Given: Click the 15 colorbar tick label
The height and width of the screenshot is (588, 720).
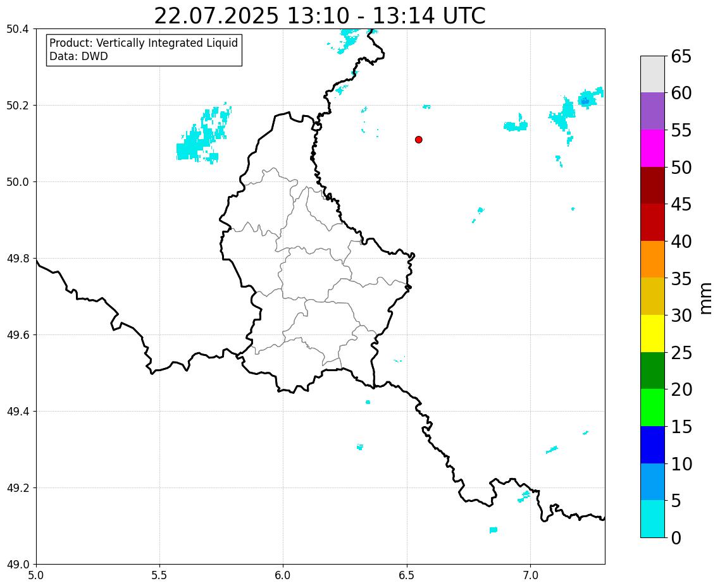Looking at the screenshot, I should 681,427.
